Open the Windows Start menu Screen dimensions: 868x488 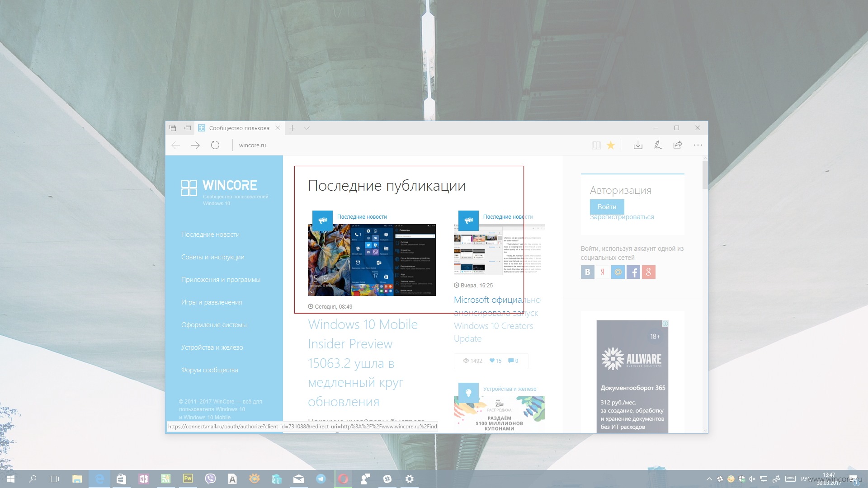click(10, 479)
